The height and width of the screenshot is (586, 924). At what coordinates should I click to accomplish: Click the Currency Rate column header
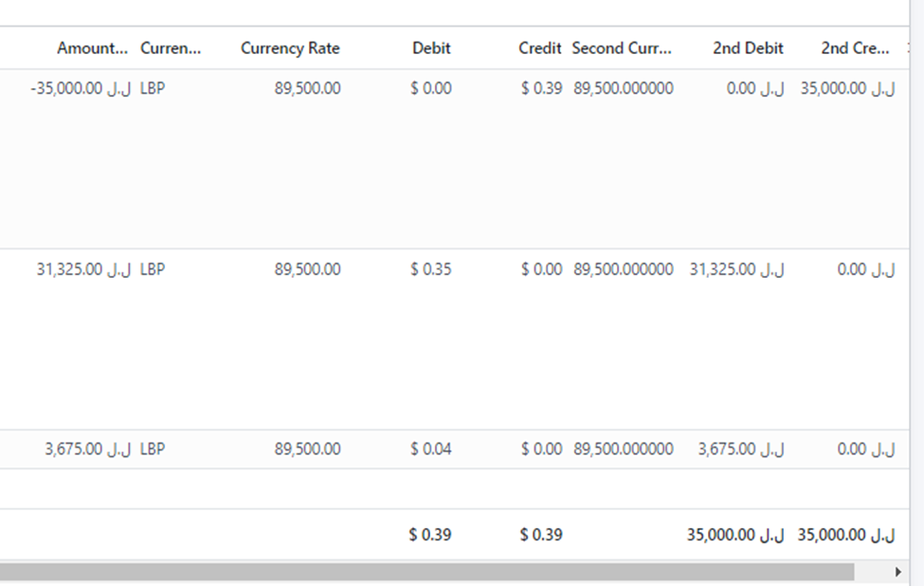pyautogui.click(x=289, y=48)
